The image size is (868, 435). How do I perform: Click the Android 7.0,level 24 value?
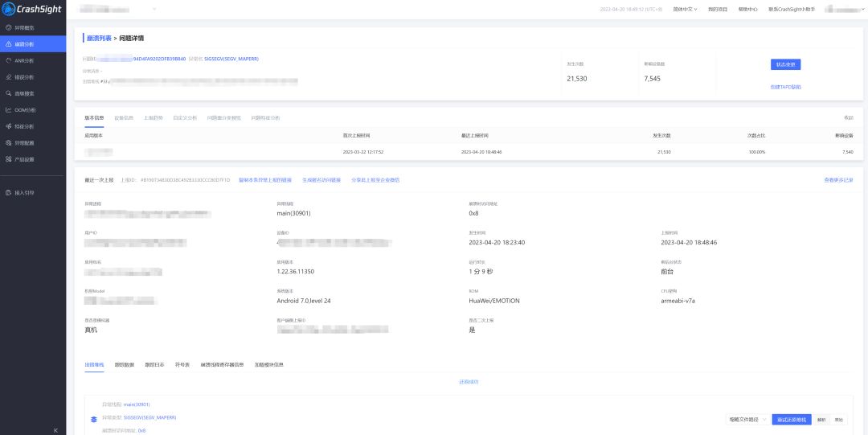pyautogui.click(x=303, y=301)
